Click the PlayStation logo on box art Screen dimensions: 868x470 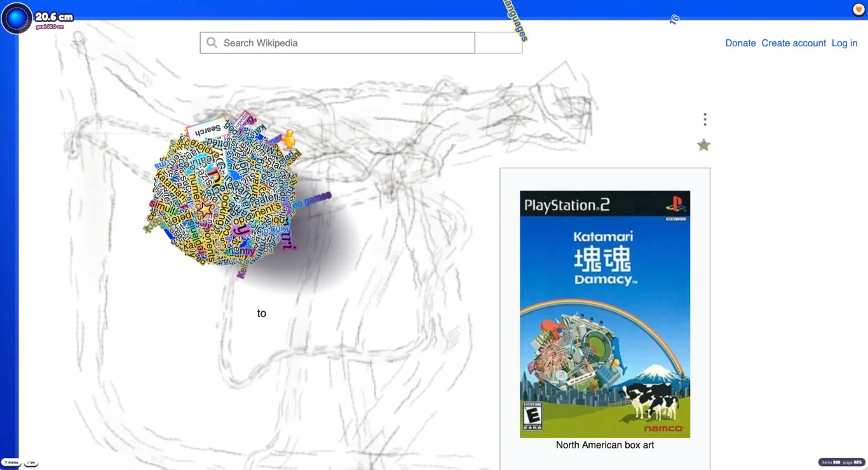tap(675, 204)
